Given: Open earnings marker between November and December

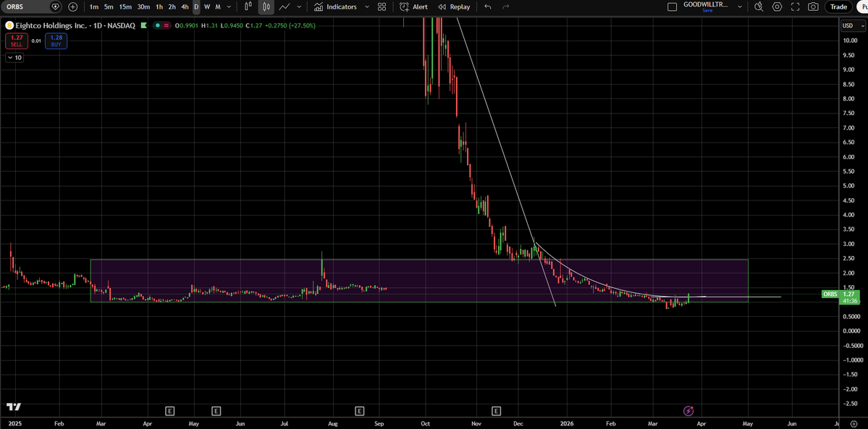Looking at the screenshot, I should point(496,411).
